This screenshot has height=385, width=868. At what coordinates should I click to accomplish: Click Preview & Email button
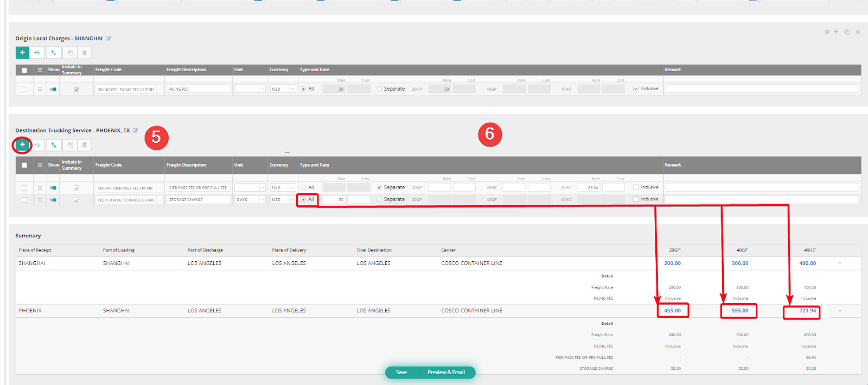[446, 373]
